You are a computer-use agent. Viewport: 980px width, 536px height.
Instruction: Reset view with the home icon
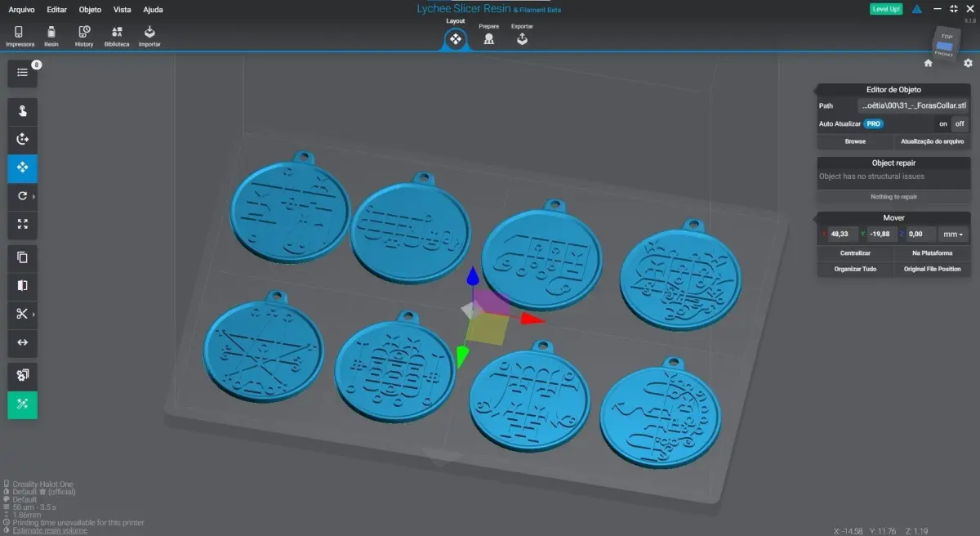[928, 63]
